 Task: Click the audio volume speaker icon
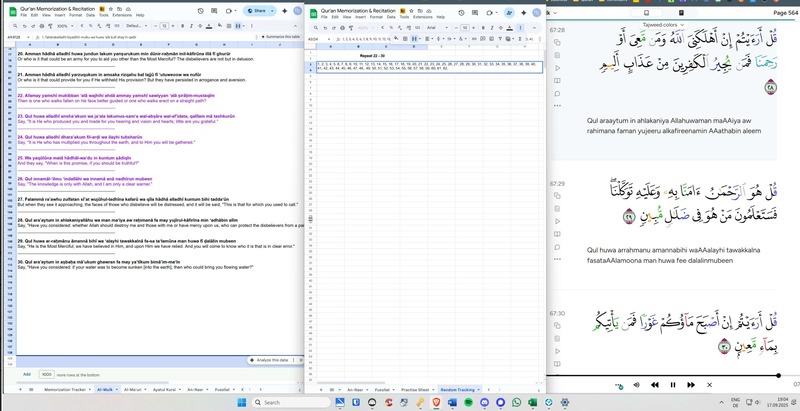[x=636, y=385]
